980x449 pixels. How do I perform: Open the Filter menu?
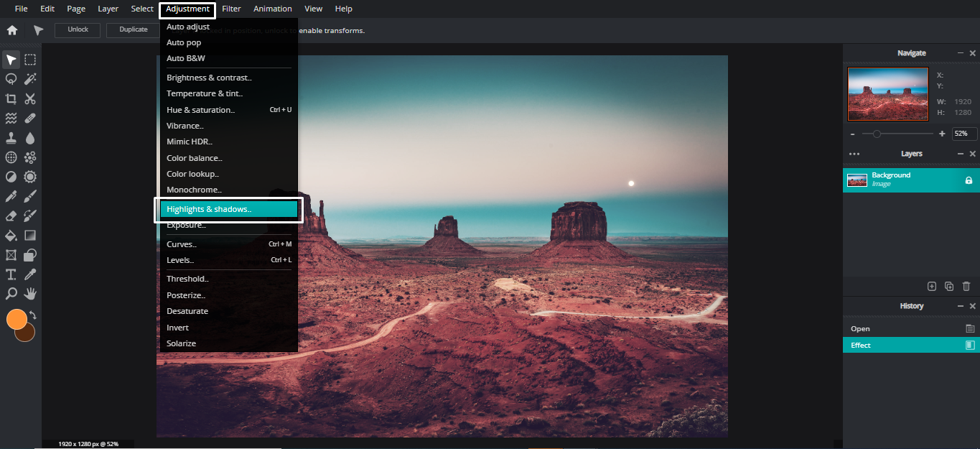click(231, 8)
